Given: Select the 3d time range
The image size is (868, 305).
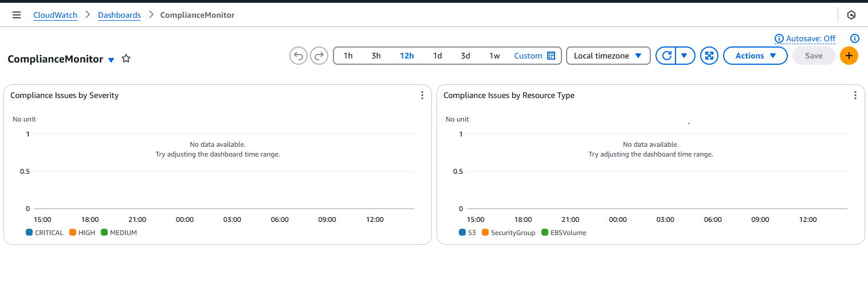Looking at the screenshot, I should click(465, 56).
